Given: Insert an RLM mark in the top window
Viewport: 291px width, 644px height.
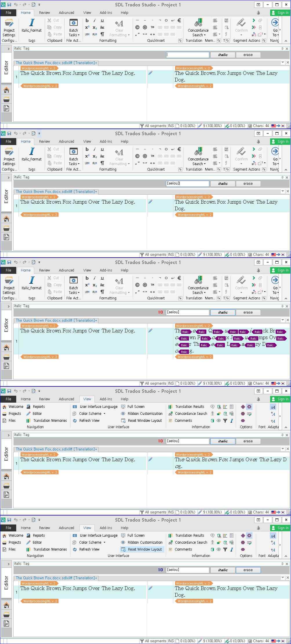Looking at the screenshot, I should click(x=95, y=34).
